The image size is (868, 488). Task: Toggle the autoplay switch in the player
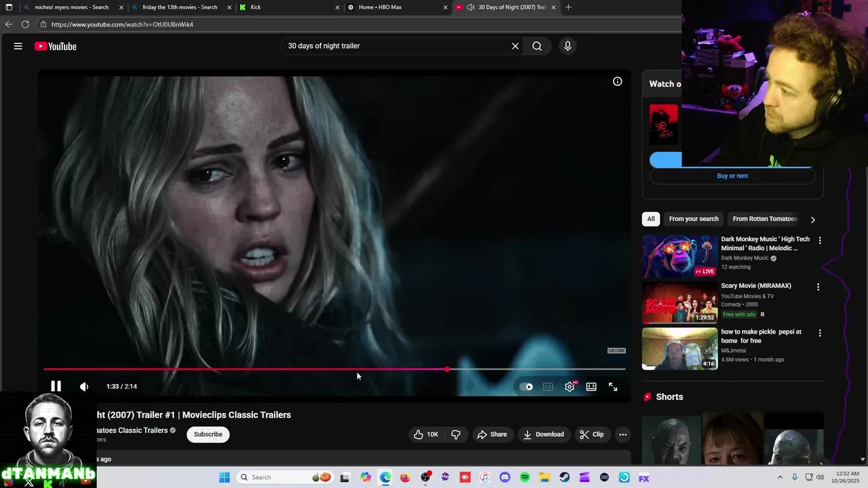click(x=526, y=387)
